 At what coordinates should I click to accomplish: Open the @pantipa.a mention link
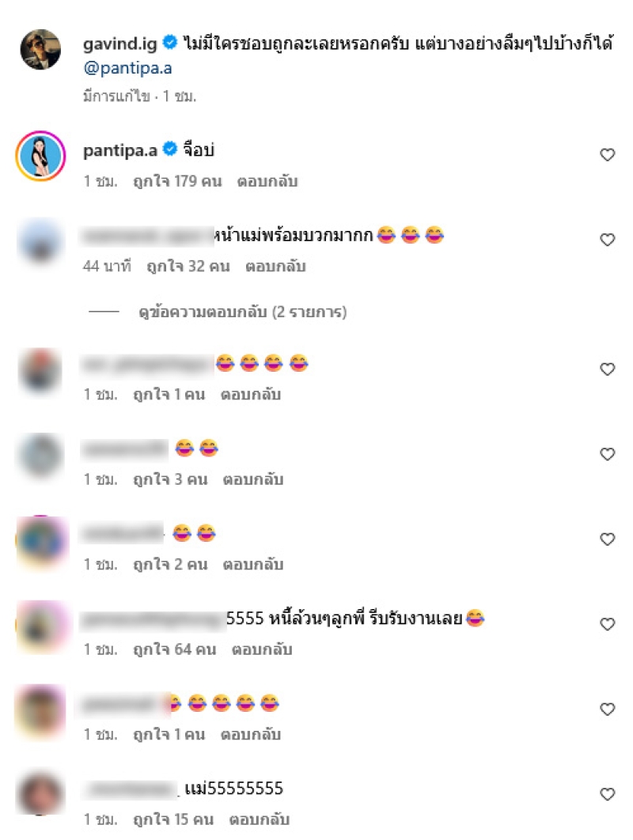pyautogui.click(x=127, y=68)
